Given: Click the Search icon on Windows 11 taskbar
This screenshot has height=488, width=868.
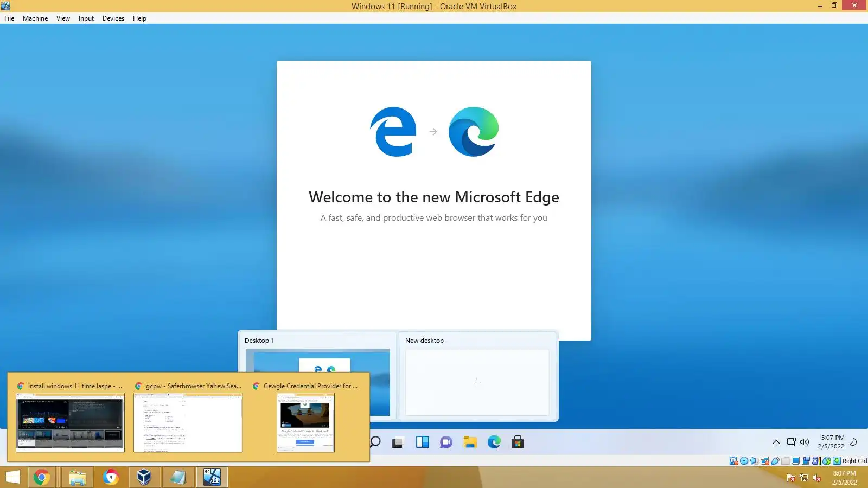Looking at the screenshot, I should click(x=375, y=442).
